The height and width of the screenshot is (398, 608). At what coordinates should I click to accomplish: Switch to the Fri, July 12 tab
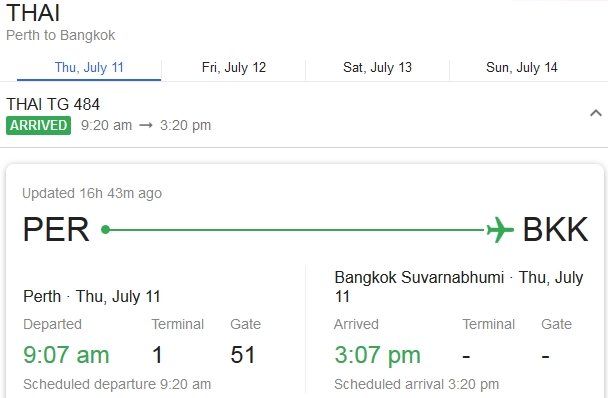(x=234, y=67)
